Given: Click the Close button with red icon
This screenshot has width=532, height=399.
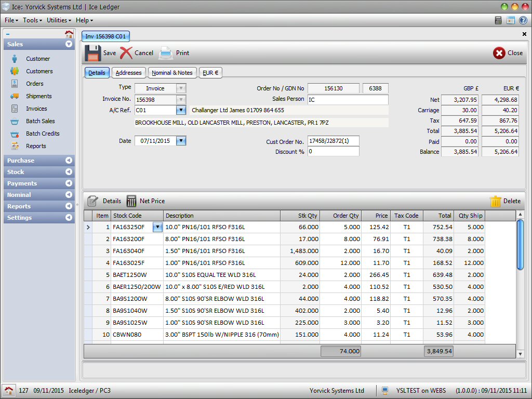Looking at the screenshot, I should point(508,53).
